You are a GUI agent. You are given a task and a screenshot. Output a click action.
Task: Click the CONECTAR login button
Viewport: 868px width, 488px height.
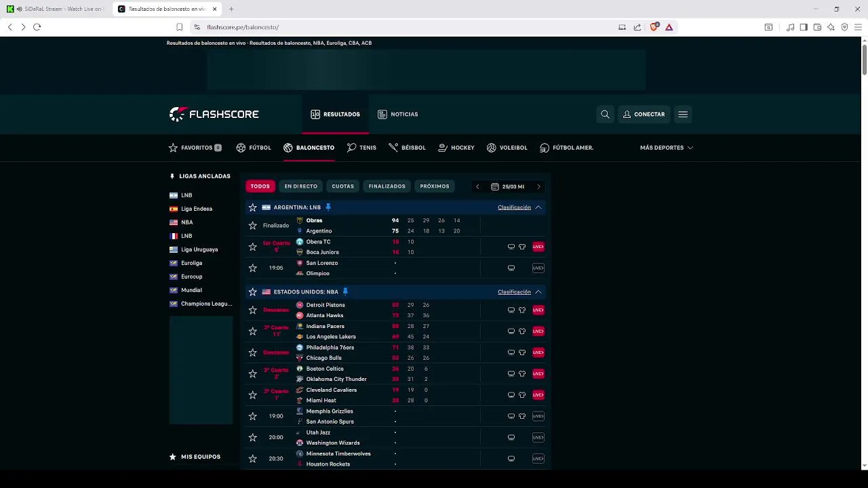click(x=644, y=115)
